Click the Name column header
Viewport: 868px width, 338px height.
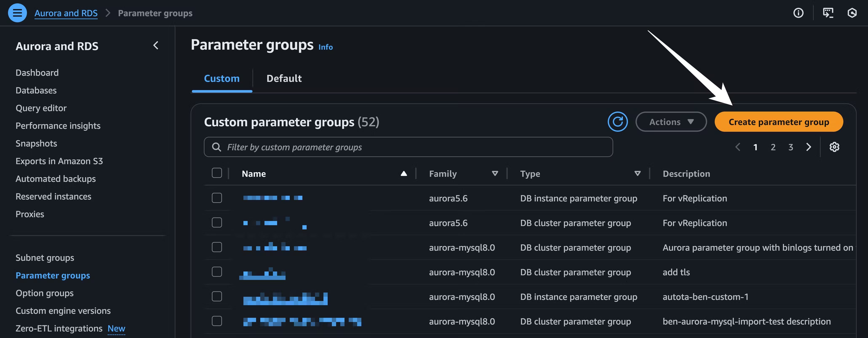tap(254, 174)
